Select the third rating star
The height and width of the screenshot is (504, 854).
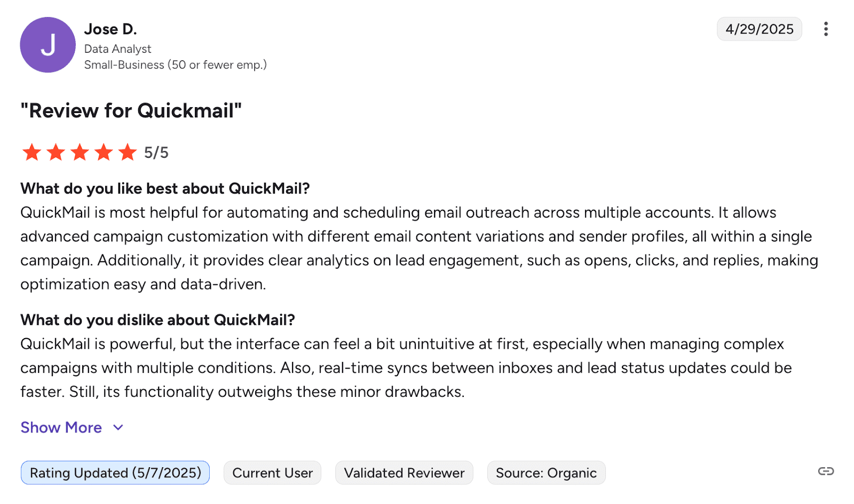[x=80, y=153]
